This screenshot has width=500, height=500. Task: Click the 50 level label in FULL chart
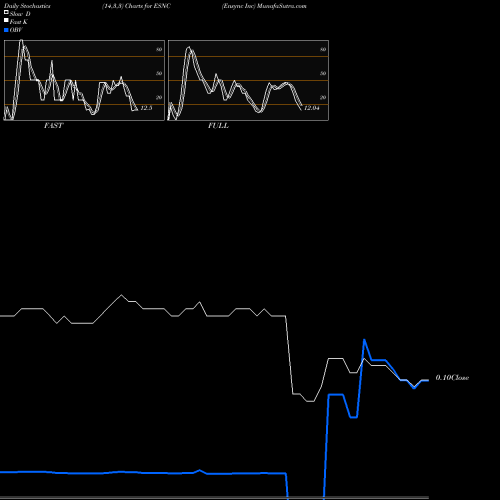[323, 73]
